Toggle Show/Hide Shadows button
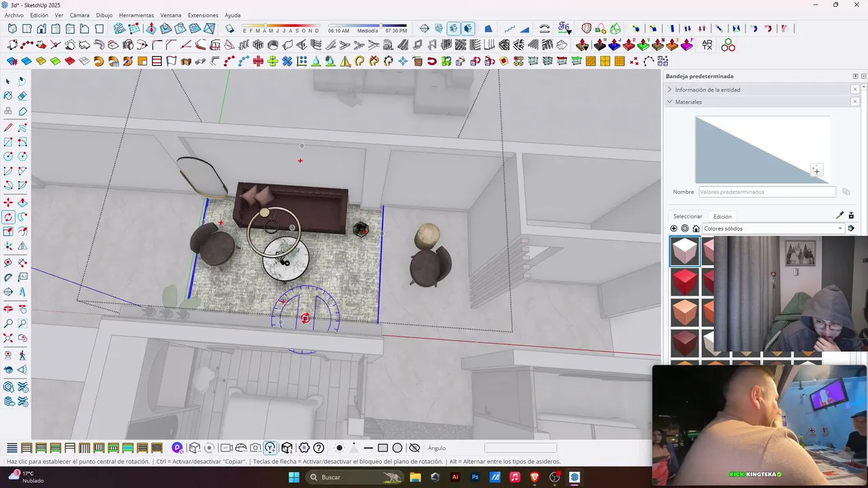868x488 pixels. [229, 28]
